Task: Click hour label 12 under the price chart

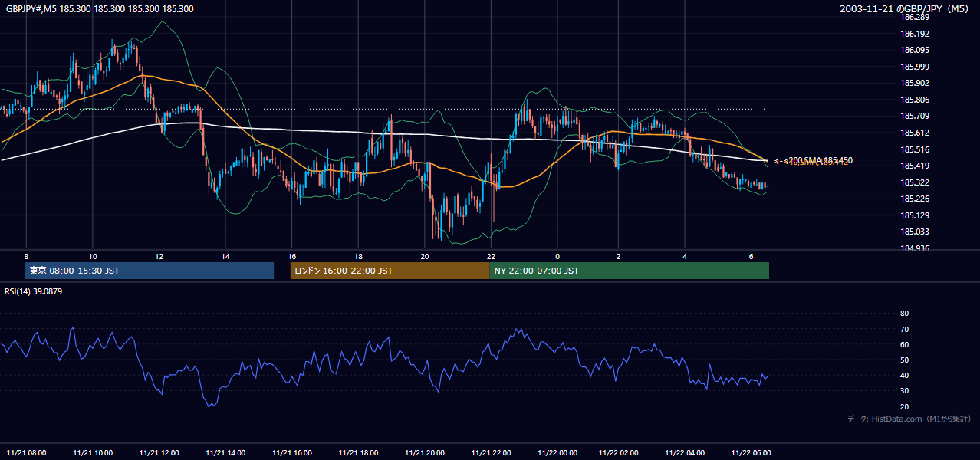Action: (159, 256)
